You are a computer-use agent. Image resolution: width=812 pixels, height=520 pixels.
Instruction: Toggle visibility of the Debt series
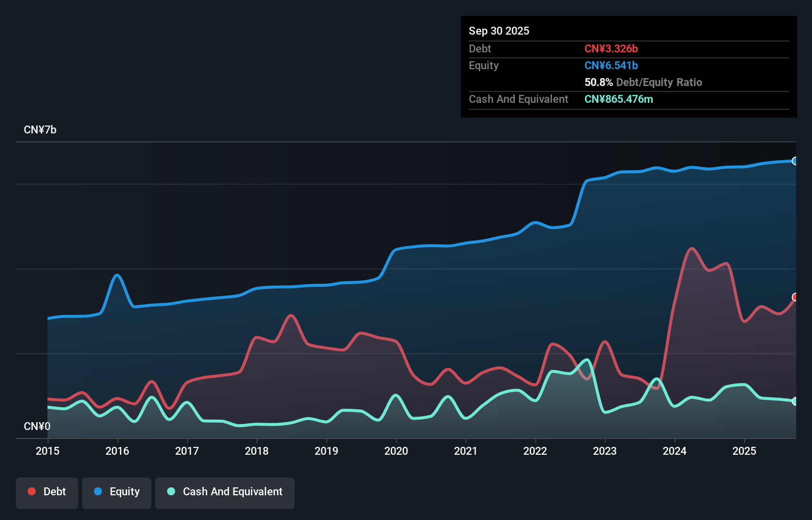[x=47, y=492]
